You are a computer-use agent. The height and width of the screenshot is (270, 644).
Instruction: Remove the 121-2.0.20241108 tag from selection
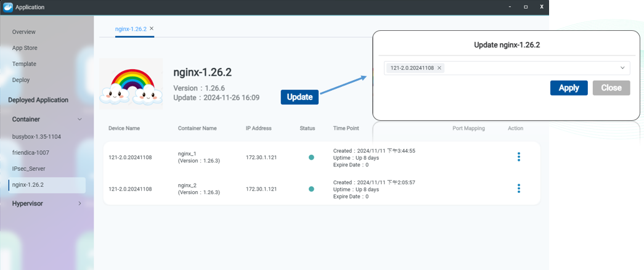(x=439, y=68)
